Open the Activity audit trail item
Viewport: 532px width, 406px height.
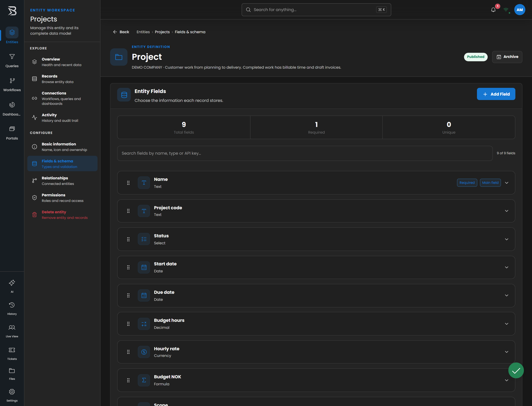tap(62, 117)
